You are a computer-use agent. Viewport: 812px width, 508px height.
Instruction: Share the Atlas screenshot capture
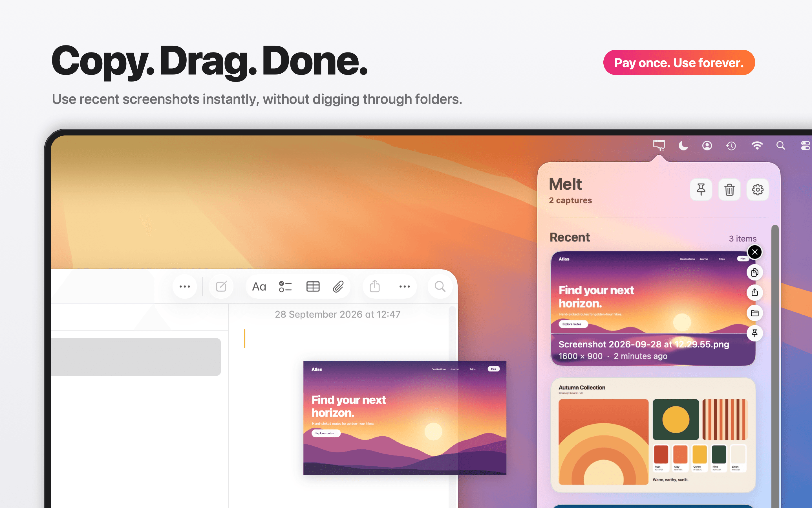pyautogui.click(x=754, y=292)
